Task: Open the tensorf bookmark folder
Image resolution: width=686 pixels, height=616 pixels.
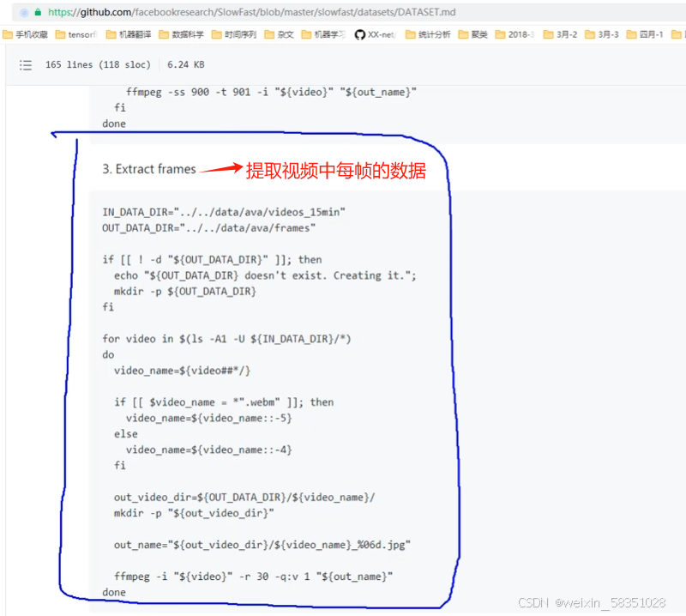Action: (x=75, y=34)
